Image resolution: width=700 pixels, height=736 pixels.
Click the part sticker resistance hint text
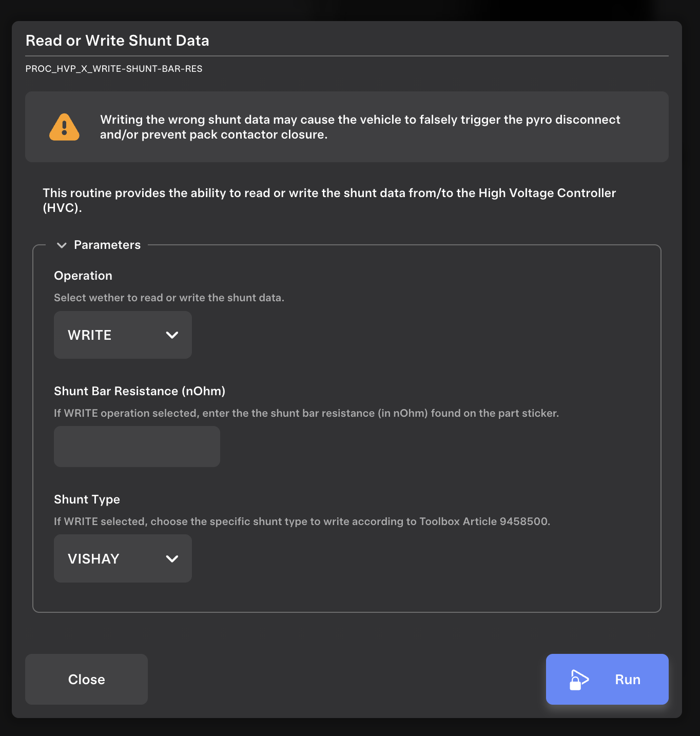306,413
